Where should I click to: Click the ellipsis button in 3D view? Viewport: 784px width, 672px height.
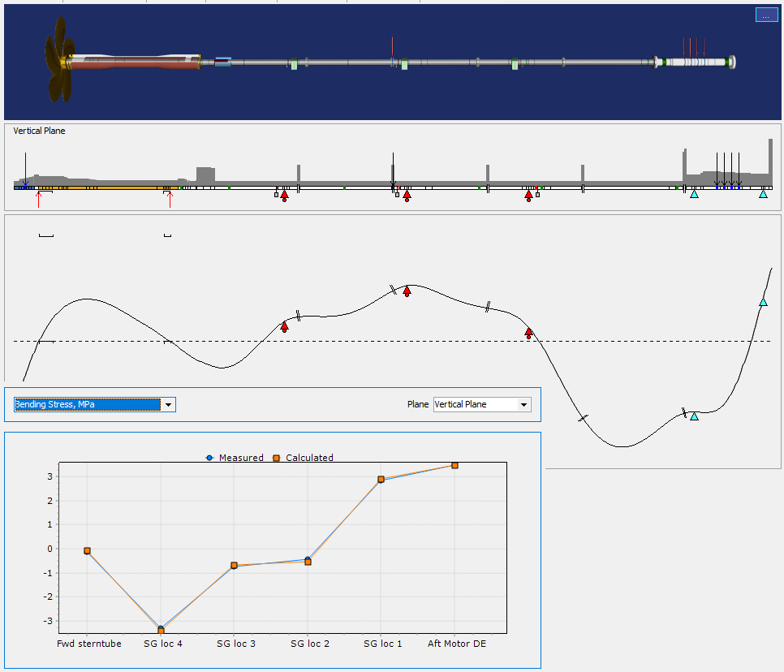tap(766, 15)
